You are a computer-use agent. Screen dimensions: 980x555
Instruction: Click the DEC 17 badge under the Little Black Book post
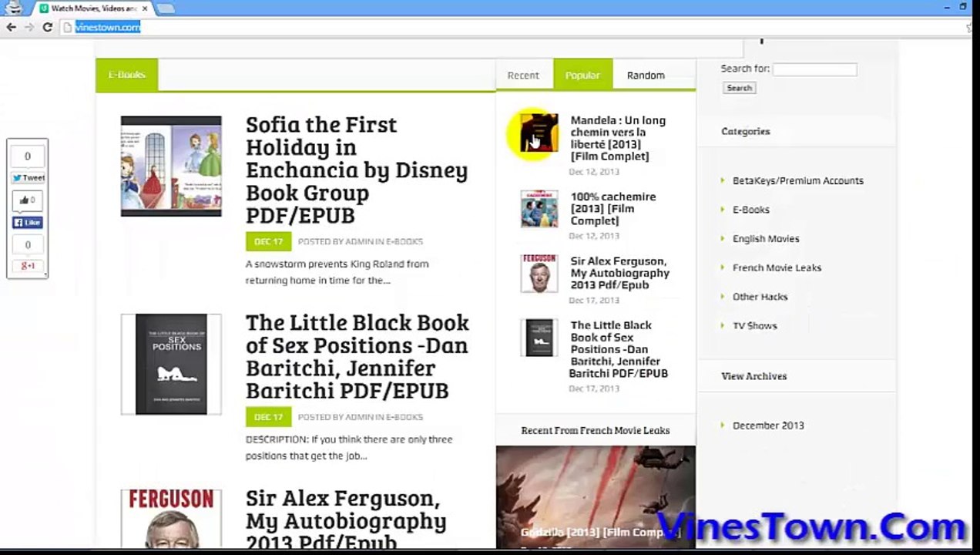[269, 417]
